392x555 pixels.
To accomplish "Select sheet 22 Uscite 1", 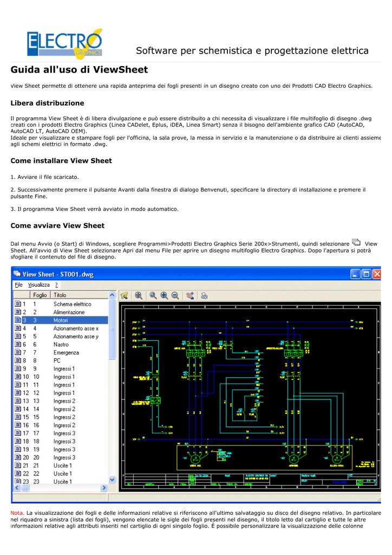I will pyautogui.click(x=61, y=473).
